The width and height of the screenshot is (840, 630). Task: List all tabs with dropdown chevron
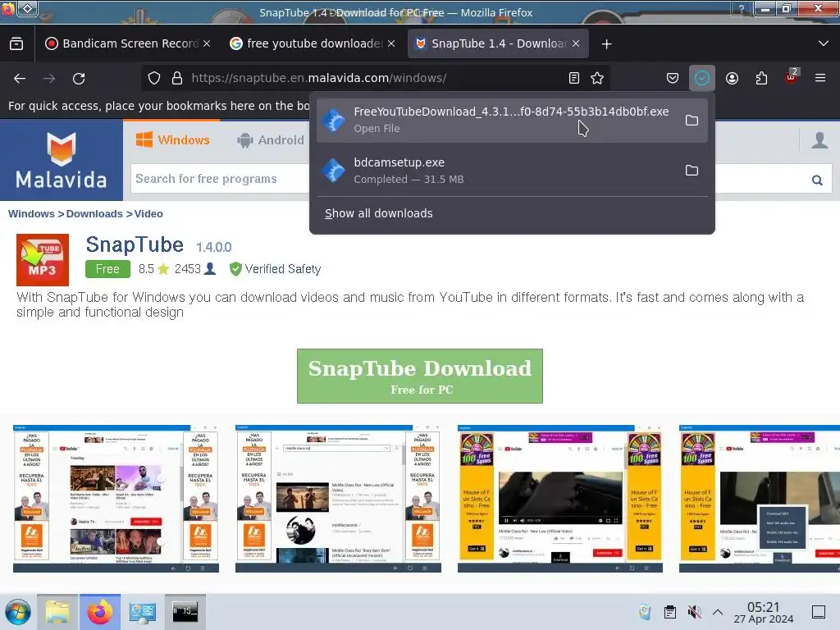pyautogui.click(x=824, y=43)
